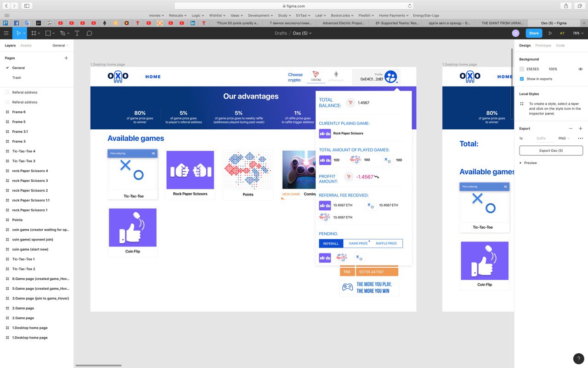Click the blue Share button
This screenshot has width=588, height=368.
pos(534,33)
